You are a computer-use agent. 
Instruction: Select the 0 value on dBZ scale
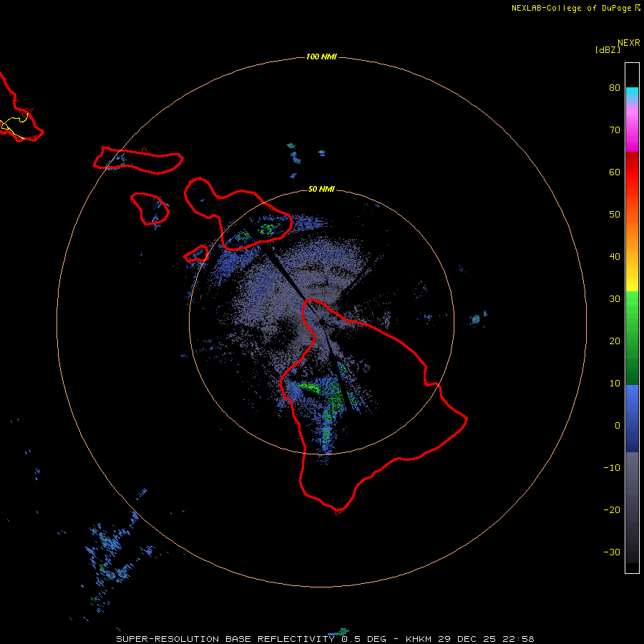tap(618, 426)
